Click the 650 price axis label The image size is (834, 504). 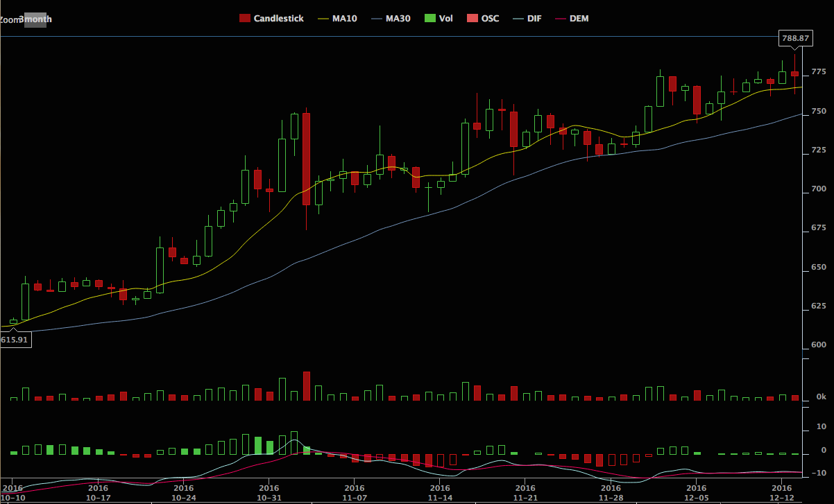click(818, 267)
